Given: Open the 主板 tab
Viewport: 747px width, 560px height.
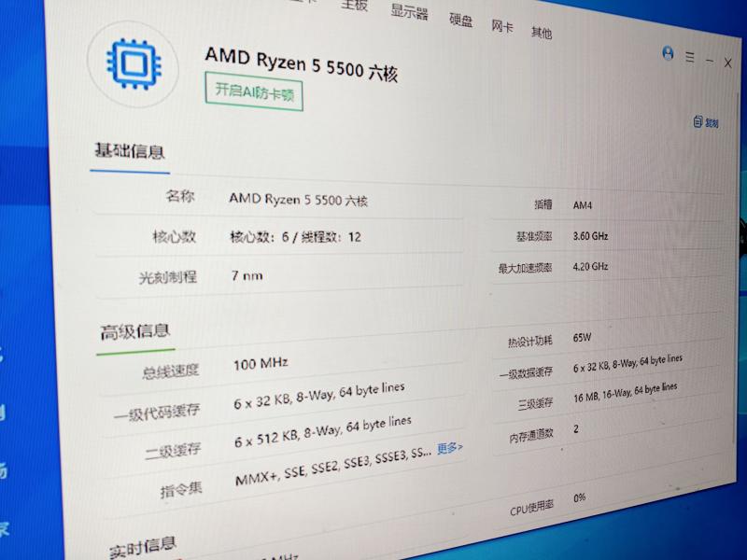Looking at the screenshot, I should click(354, 6).
